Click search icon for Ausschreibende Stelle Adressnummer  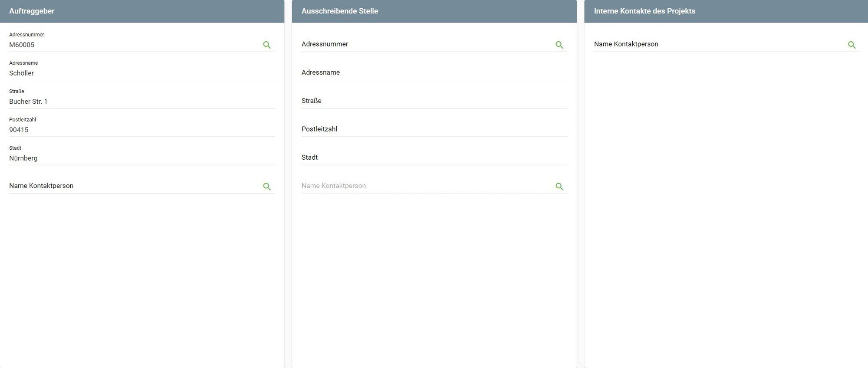559,45
